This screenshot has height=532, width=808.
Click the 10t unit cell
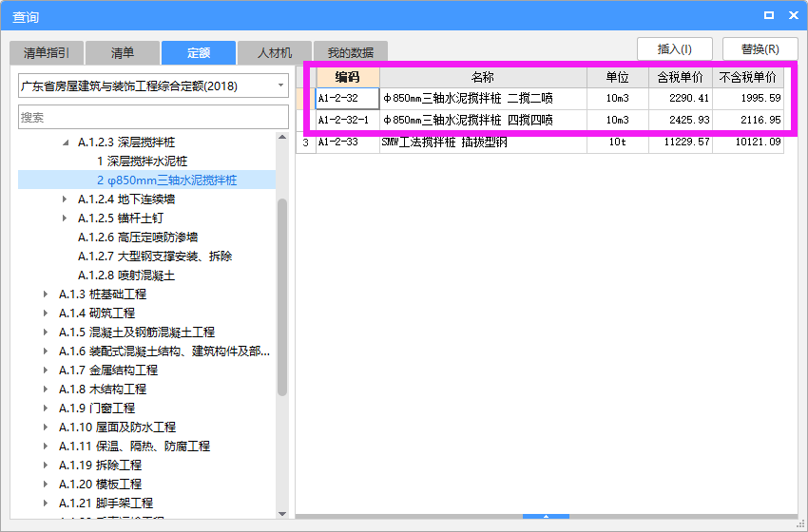[617, 142]
